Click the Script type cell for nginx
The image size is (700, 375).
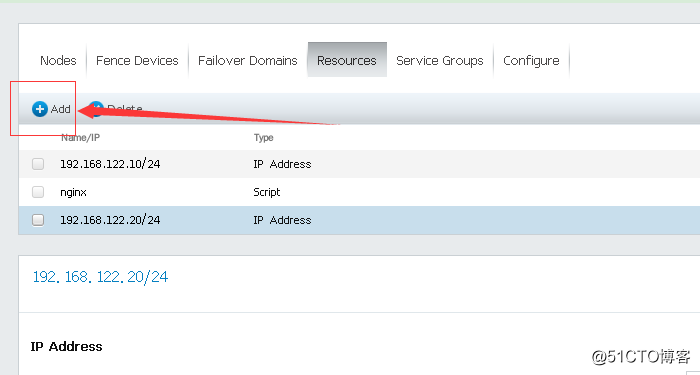(267, 192)
